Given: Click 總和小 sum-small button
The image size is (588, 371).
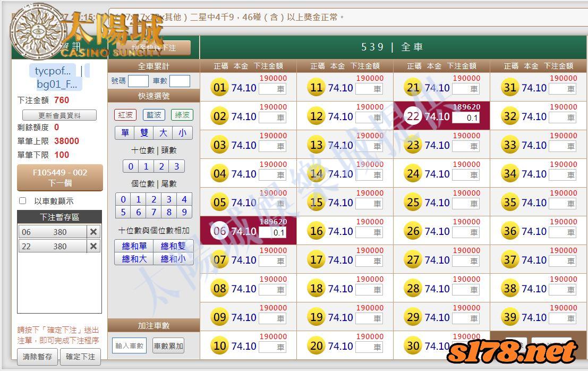Looking at the screenshot, I should [x=173, y=259].
